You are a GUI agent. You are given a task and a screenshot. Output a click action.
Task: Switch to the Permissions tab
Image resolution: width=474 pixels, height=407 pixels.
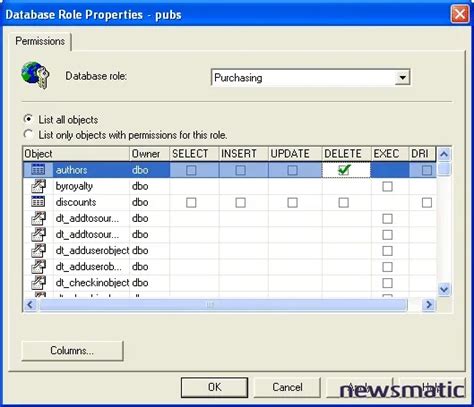(40, 41)
